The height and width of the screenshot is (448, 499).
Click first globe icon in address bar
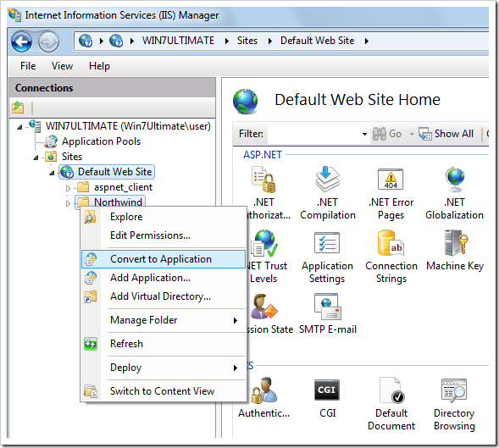coord(86,41)
